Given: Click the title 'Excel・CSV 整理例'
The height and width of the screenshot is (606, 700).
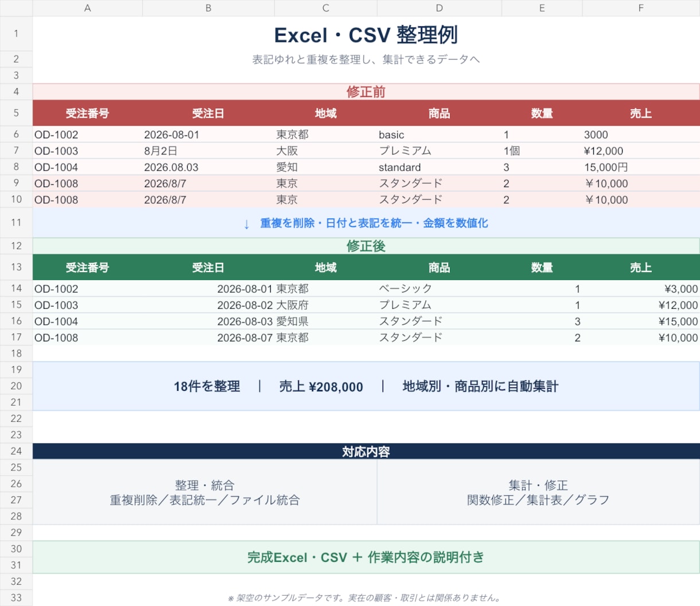Looking at the screenshot, I should click(x=366, y=35).
